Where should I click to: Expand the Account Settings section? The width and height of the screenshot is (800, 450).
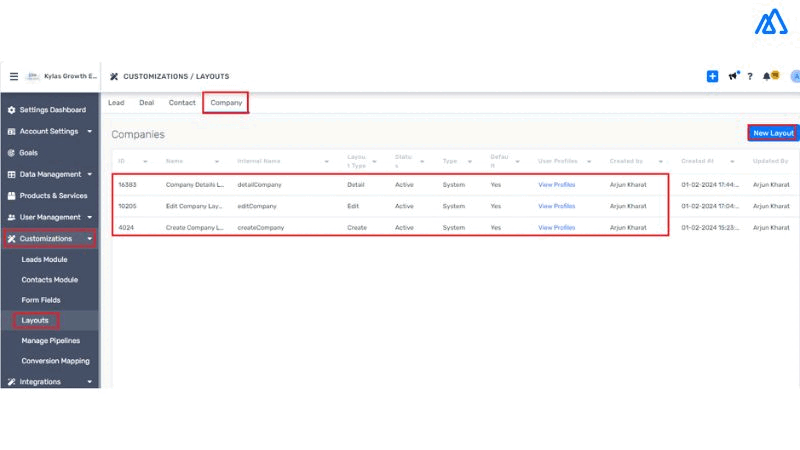click(x=89, y=131)
